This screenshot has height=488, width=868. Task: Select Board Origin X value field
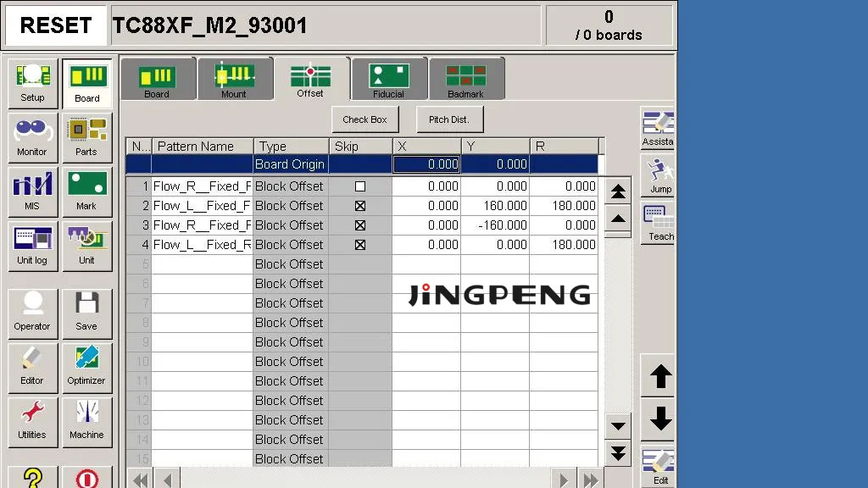coord(426,164)
